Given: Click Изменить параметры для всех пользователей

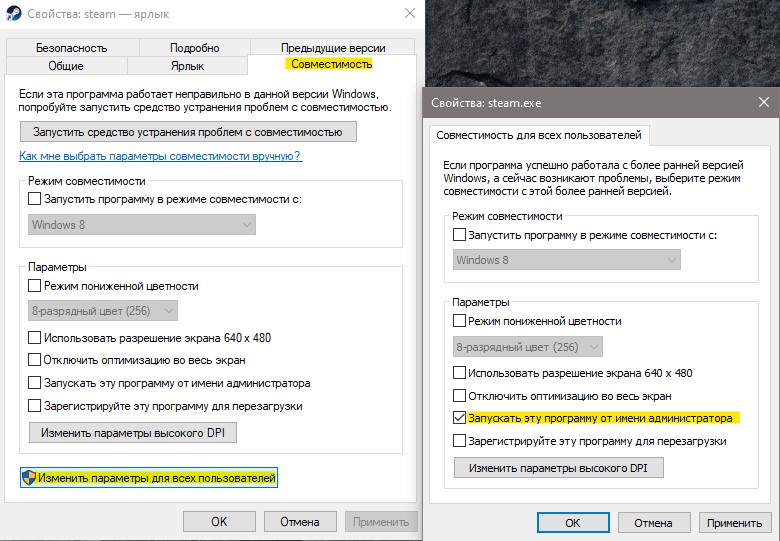Looking at the screenshot, I should [149, 478].
